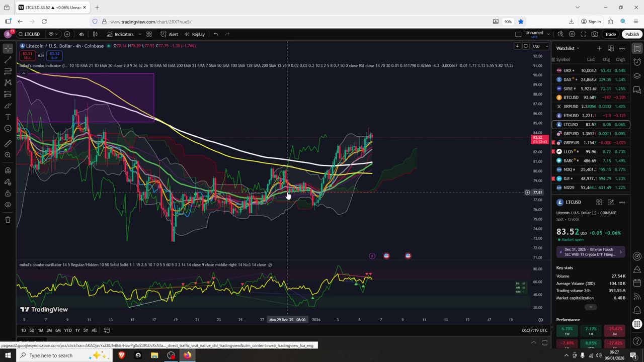Image resolution: width=644 pixels, height=362 pixels.
Task: Select ETHUSD in the watchlist
Action: click(591, 116)
